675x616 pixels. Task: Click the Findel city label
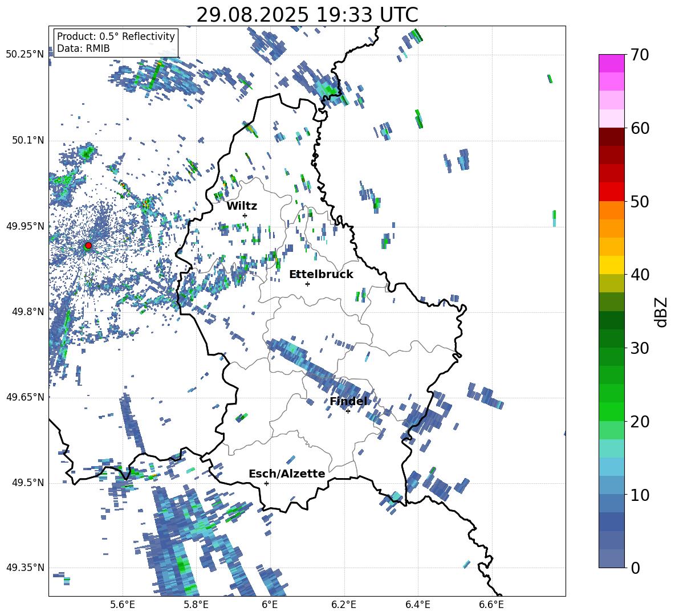click(x=348, y=401)
